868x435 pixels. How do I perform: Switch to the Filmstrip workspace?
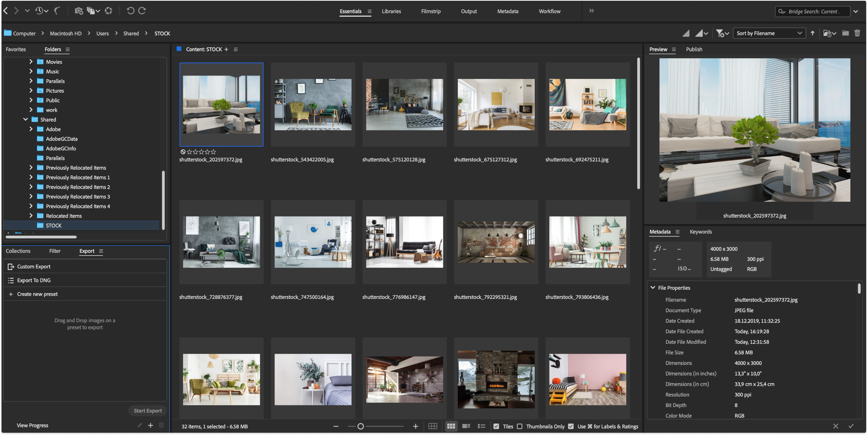(x=431, y=11)
